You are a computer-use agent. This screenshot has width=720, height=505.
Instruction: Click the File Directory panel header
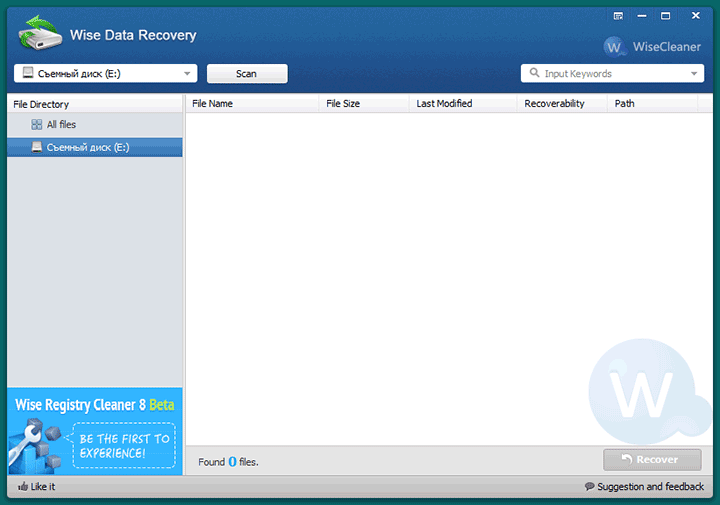pyautogui.click(x=95, y=104)
